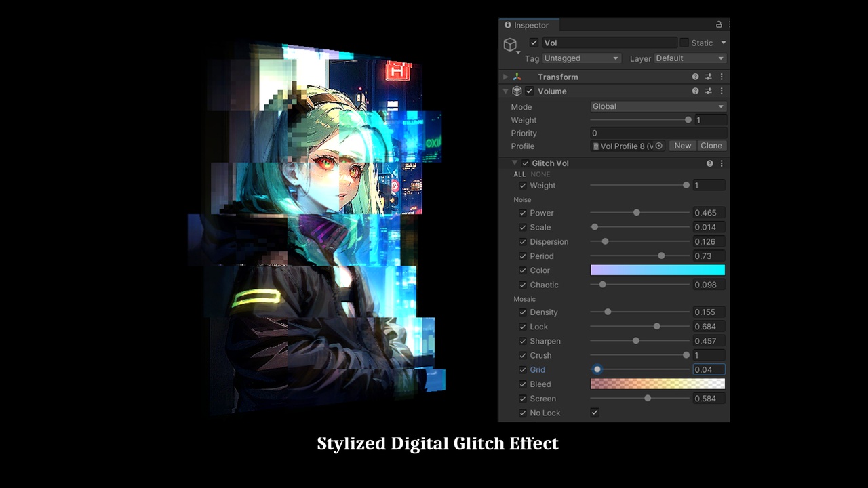This screenshot has height=488, width=868.
Task: Toggle the Density override checkbox
Action: 522,312
